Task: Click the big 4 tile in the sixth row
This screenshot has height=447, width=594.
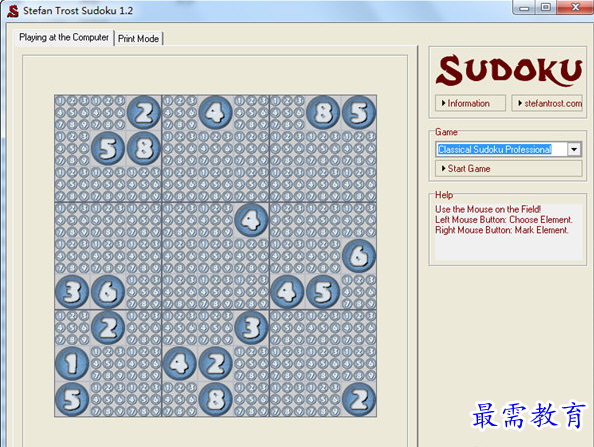Action: (x=287, y=292)
